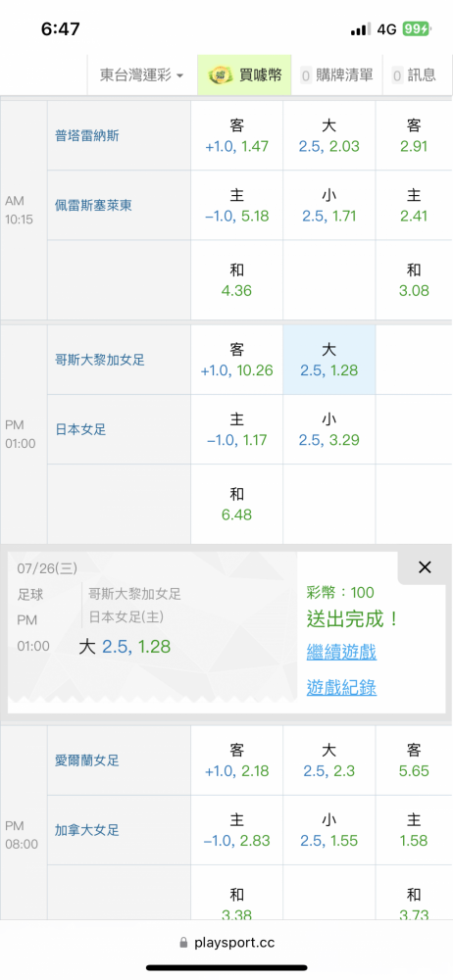Open the 購牌清單 tab
Image resolution: width=453 pixels, height=980 pixels.
pyautogui.click(x=336, y=75)
